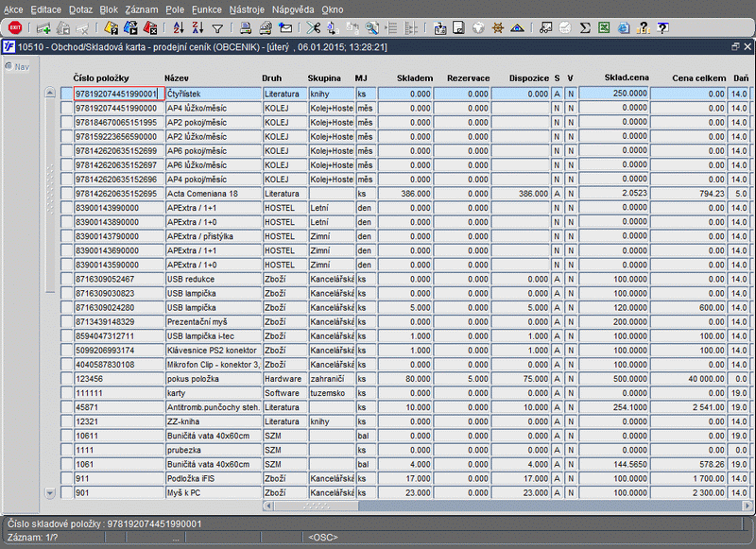Click the add new record icon
This screenshot has height=549, width=756.
[x=43, y=27]
